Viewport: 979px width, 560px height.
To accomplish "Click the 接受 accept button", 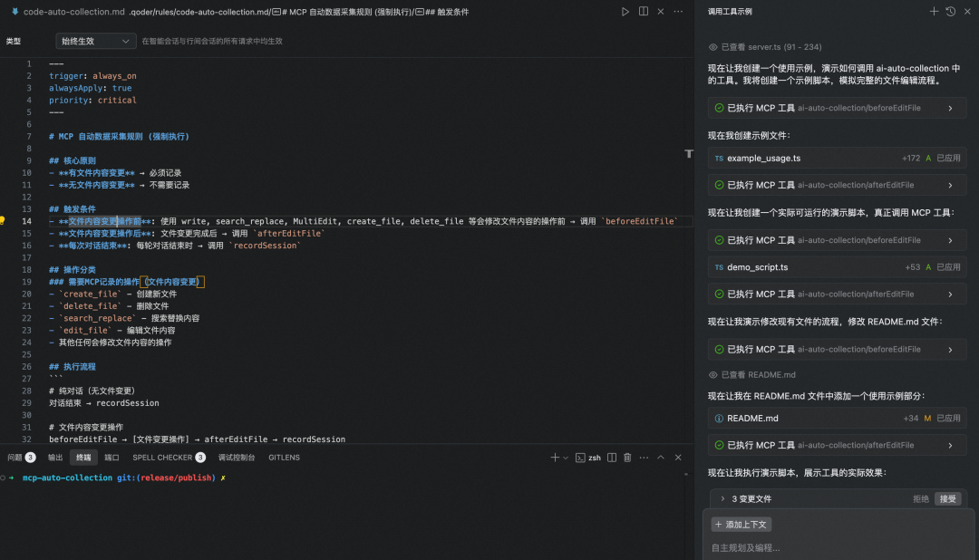I will [947, 499].
